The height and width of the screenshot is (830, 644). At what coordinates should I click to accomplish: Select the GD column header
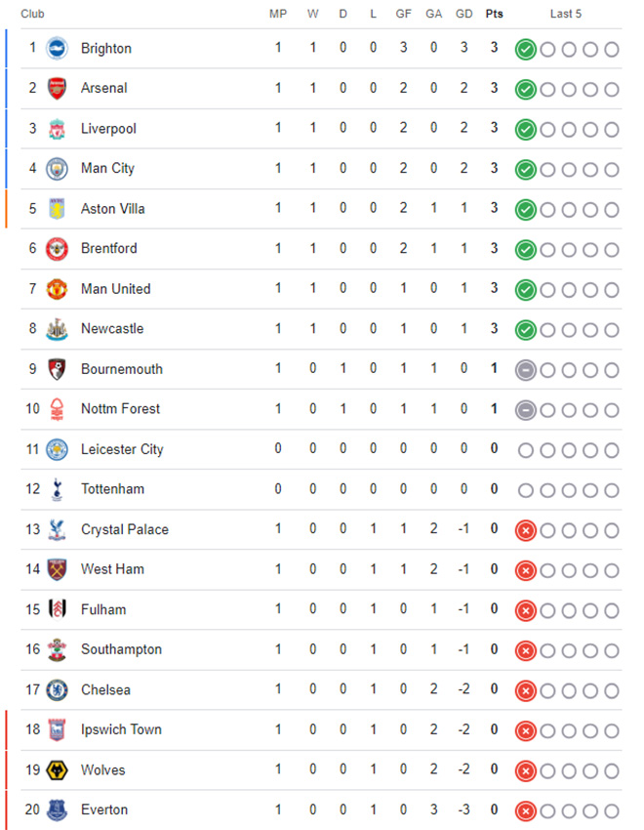coord(463,15)
